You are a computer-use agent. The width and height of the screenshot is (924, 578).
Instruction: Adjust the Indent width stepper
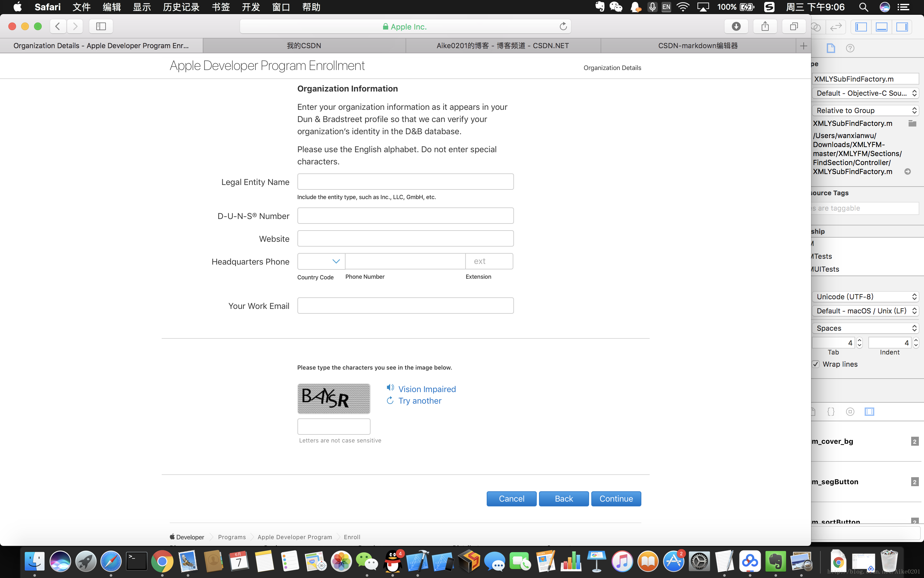916,343
